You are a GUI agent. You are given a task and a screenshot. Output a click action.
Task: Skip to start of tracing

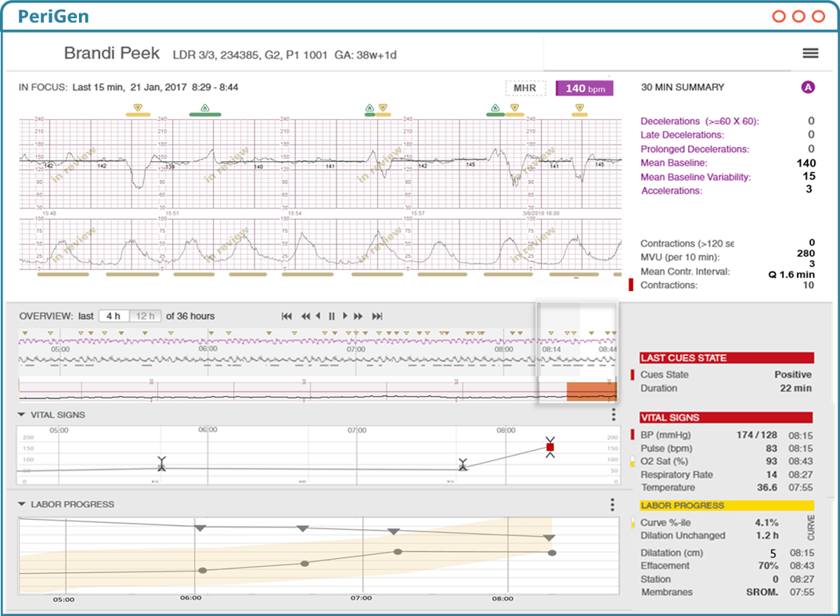(287, 316)
